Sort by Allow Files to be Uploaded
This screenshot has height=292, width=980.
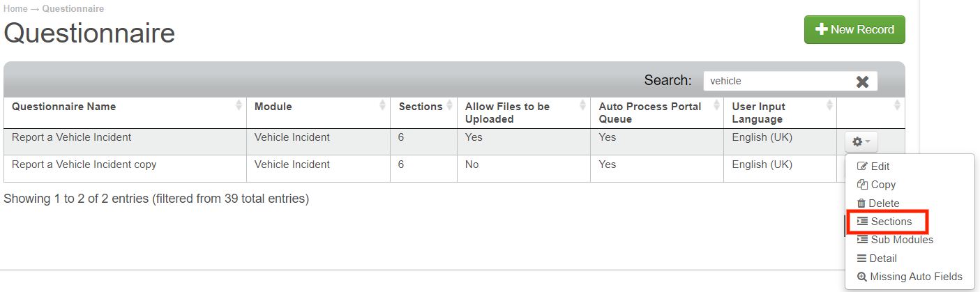coord(507,113)
